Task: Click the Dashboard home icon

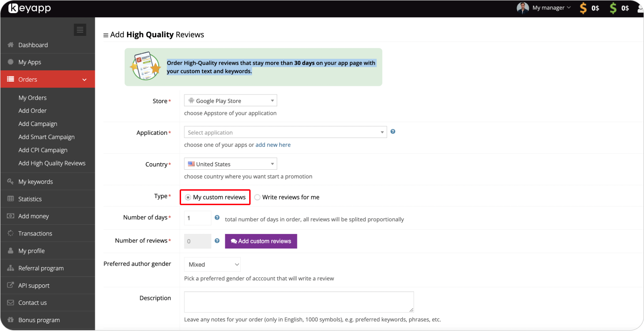Action: coord(11,45)
